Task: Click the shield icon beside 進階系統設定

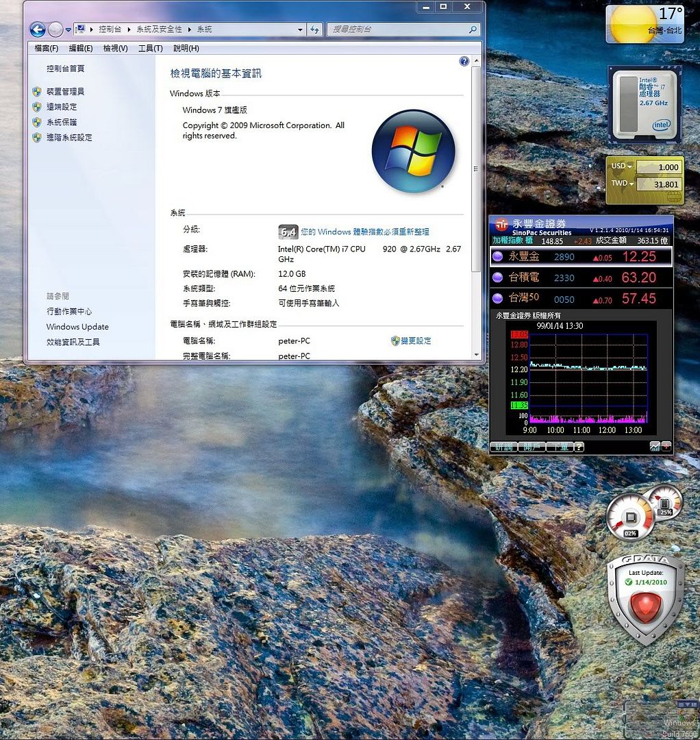Action: coord(37,137)
